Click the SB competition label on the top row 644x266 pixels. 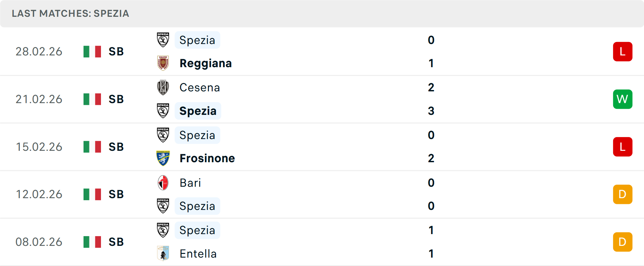(x=115, y=51)
